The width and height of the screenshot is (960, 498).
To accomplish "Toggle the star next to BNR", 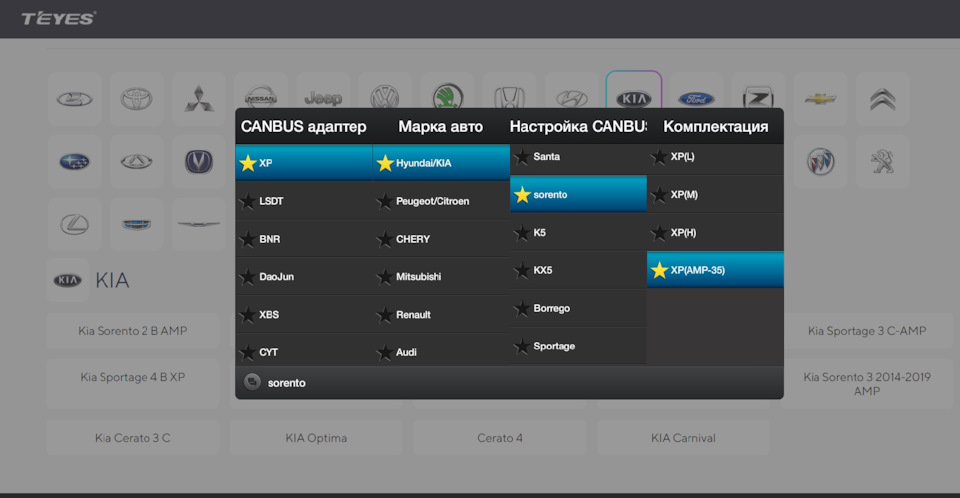I will (x=248, y=239).
